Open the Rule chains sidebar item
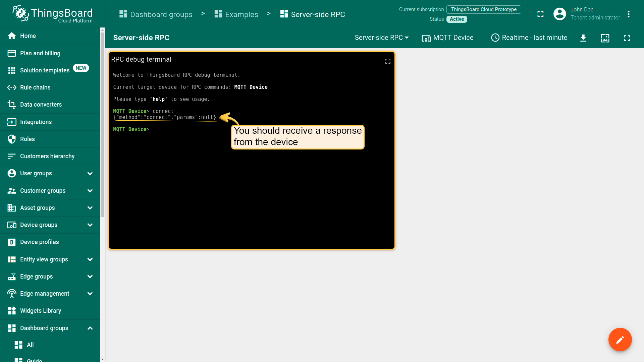The image size is (644, 362). pos(35,87)
